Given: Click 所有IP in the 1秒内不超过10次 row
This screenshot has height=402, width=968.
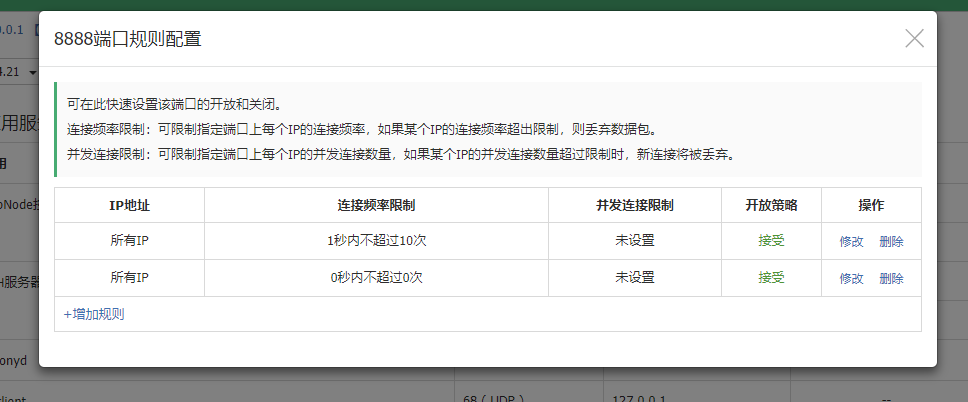Looking at the screenshot, I should (x=129, y=241).
